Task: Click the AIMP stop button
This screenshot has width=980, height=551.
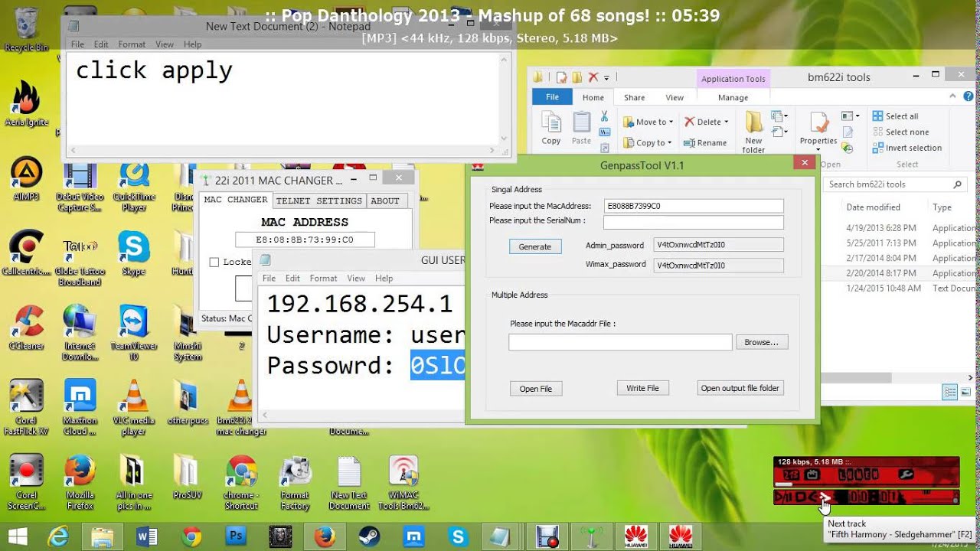Action: click(x=800, y=497)
